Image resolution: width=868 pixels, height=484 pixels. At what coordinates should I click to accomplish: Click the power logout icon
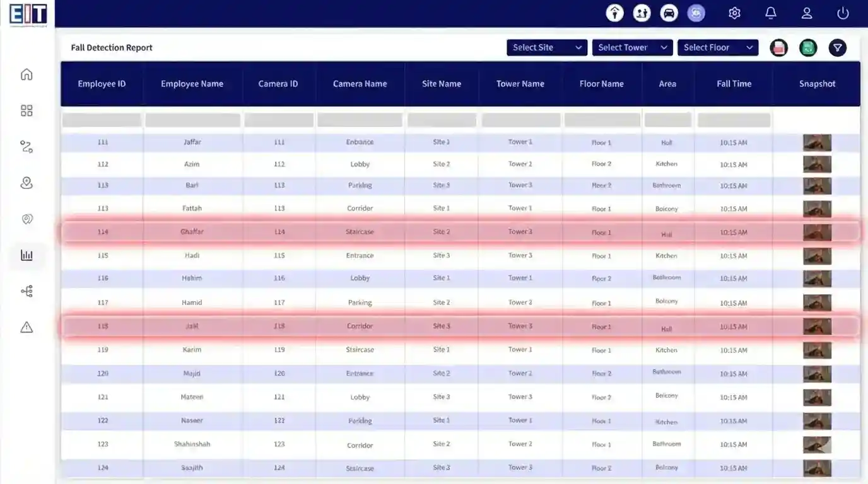click(843, 13)
